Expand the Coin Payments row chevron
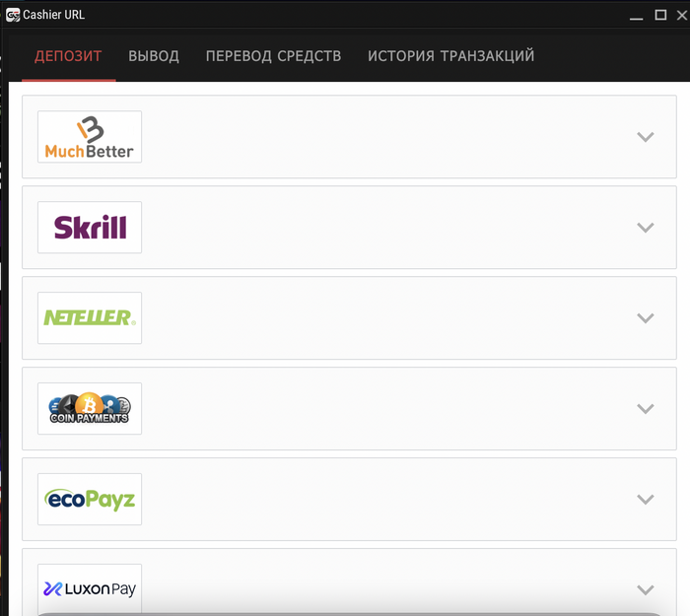 point(645,409)
